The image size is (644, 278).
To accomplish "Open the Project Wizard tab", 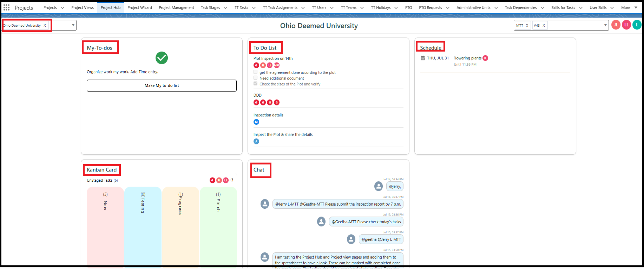I will pos(140,8).
